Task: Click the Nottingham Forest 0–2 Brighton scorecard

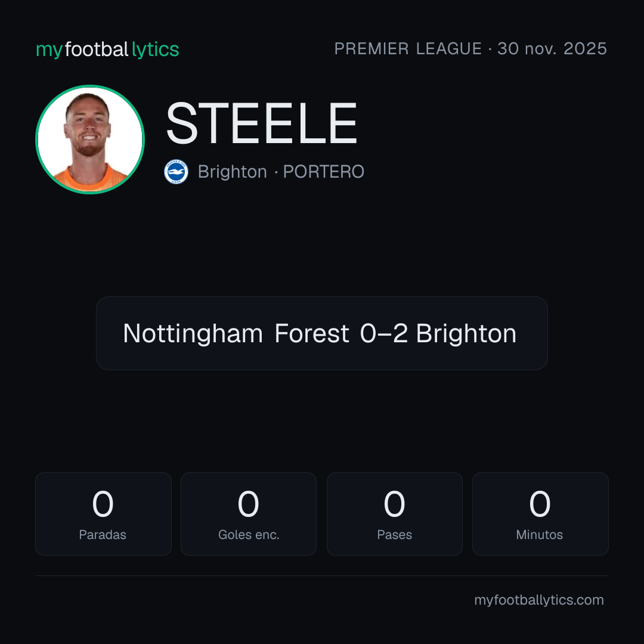Action: point(321,333)
